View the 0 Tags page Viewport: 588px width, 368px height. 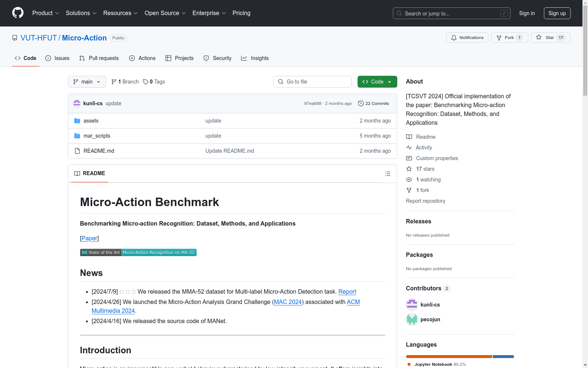click(154, 82)
